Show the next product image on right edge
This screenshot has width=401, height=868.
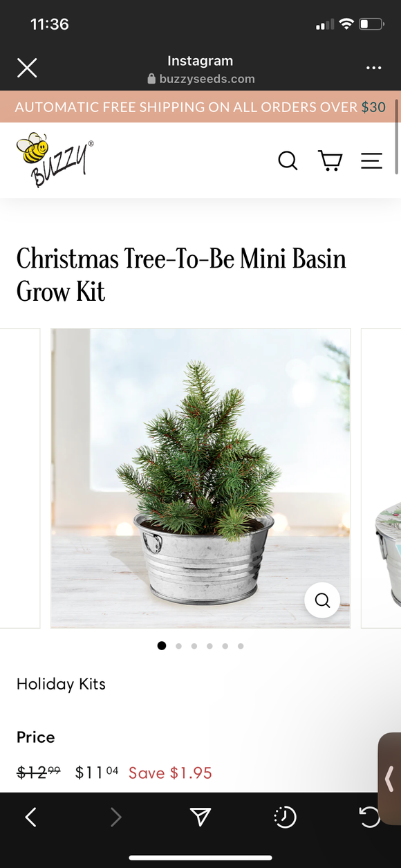coord(381,478)
